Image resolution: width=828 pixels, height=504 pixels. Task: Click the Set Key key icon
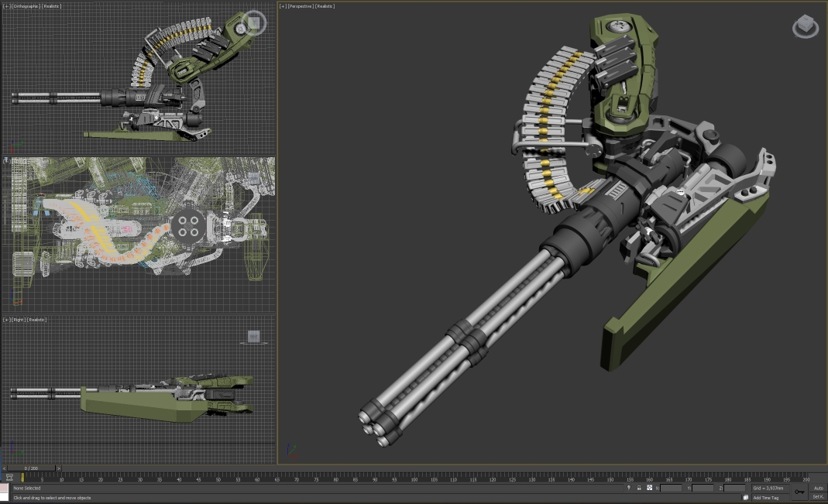tap(799, 492)
